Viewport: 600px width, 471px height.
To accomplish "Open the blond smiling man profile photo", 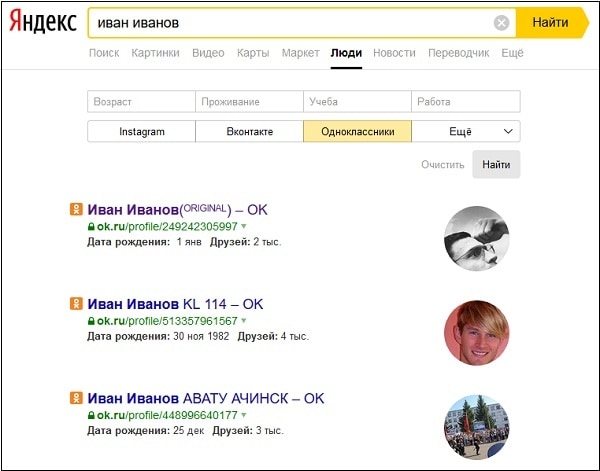I will click(476, 332).
